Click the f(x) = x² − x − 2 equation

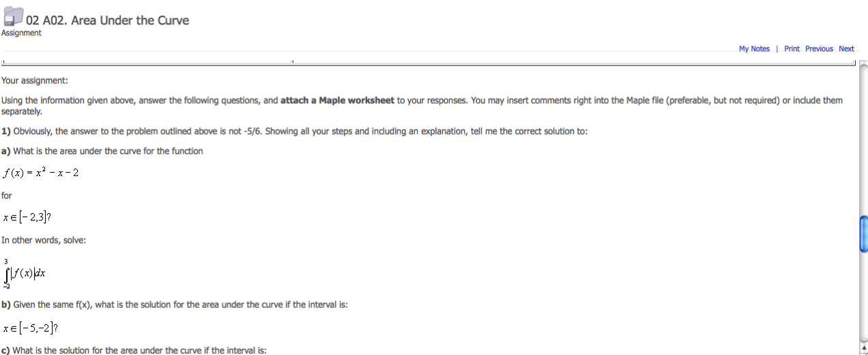tap(40, 172)
